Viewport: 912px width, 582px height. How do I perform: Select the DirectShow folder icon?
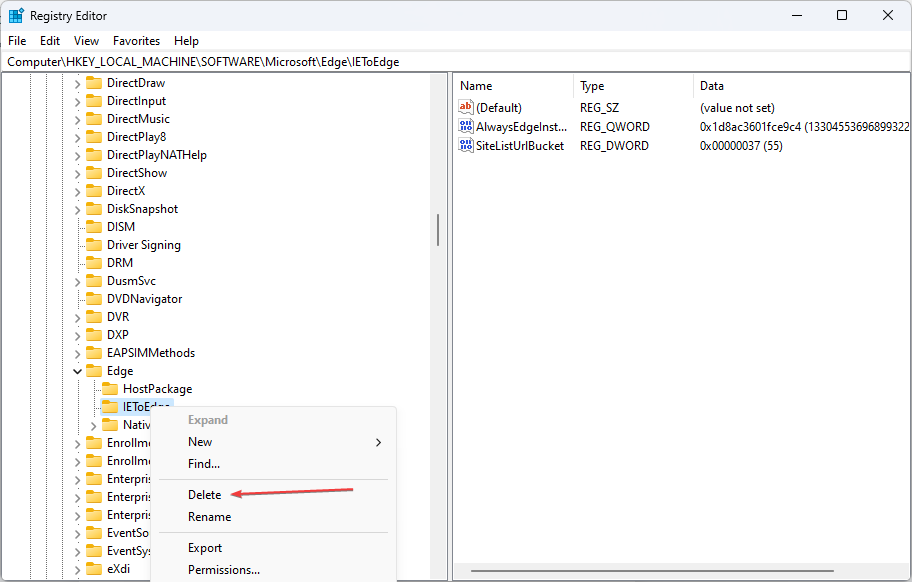(x=94, y=173)
